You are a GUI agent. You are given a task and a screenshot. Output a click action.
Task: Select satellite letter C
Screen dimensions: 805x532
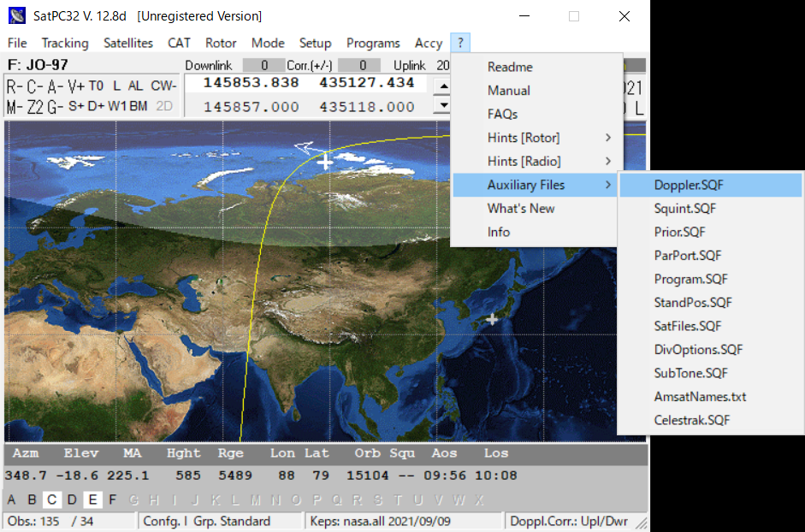pos(51,500)
